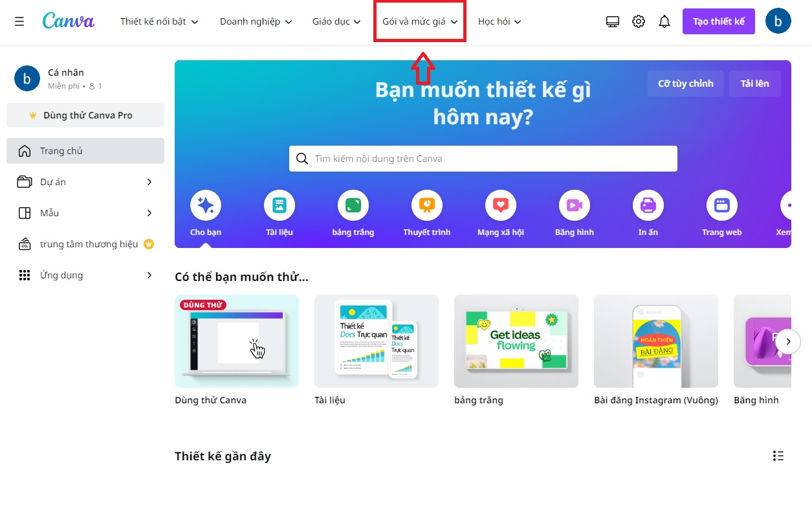Expand the Gói và mức giá menu

421,21
